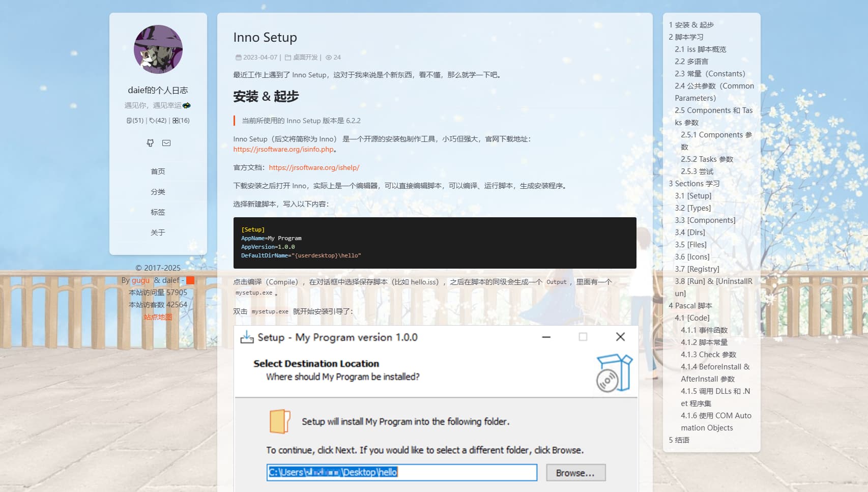Screen dimensions: 868x492
Task: Open the 站点地图 link
Action: pyautogui.click(x=157, y=316)
